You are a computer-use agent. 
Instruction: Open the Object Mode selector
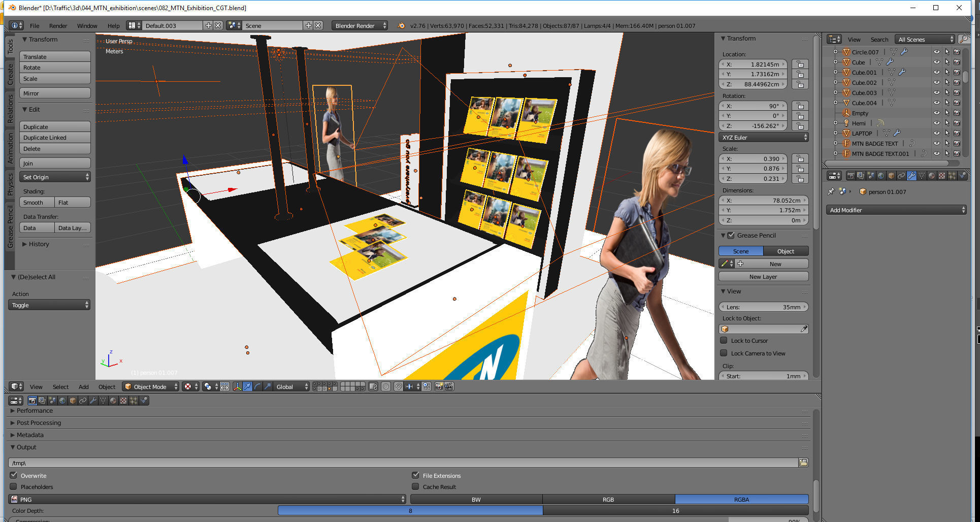coord(151,387)
